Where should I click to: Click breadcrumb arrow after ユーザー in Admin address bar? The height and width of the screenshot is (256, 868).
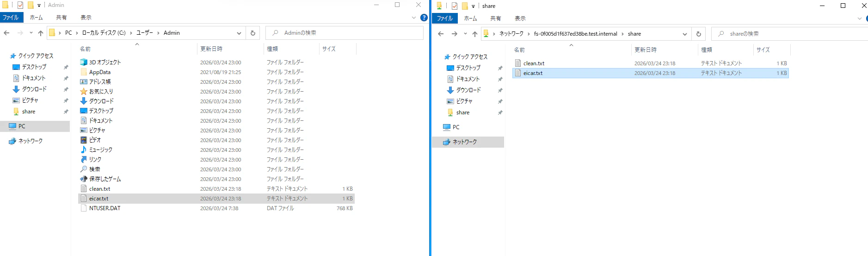pos(158,33)
